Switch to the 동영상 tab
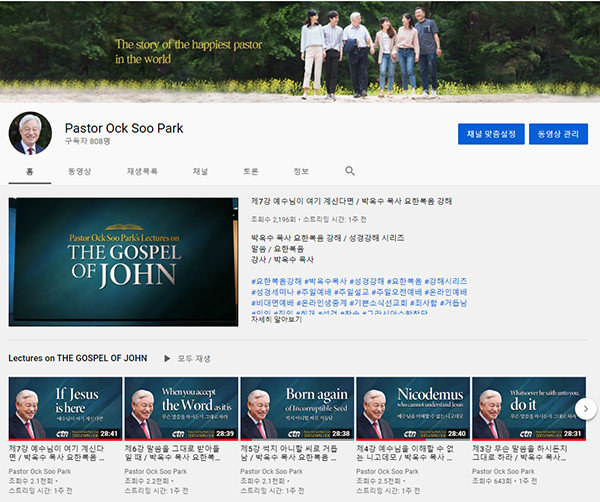This screenshot has width=600, height=502. click(x=80, y=171)
